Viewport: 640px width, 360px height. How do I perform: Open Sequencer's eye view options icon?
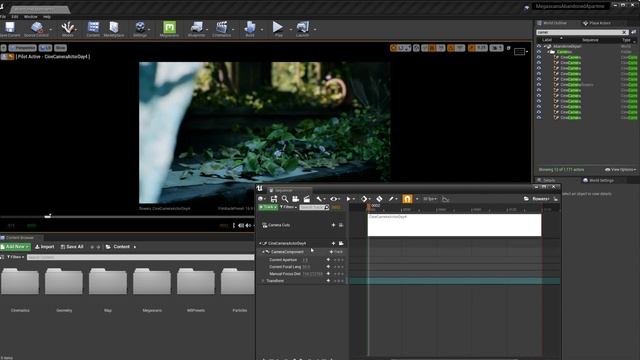334,199
